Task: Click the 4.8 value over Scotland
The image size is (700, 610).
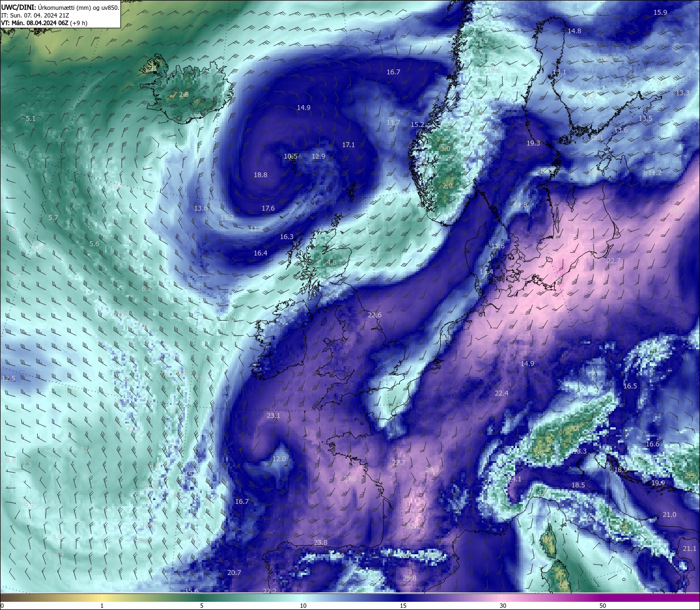Action: [x=331, y=263]
